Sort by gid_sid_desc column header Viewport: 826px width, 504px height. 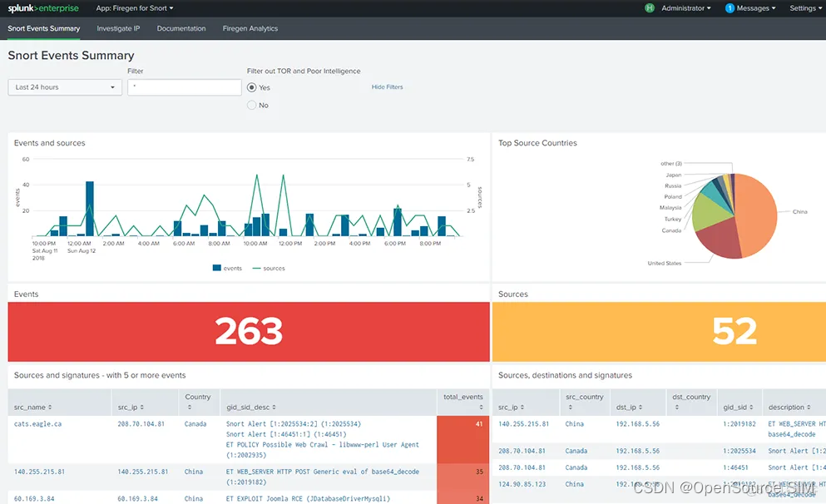[251, 407]
